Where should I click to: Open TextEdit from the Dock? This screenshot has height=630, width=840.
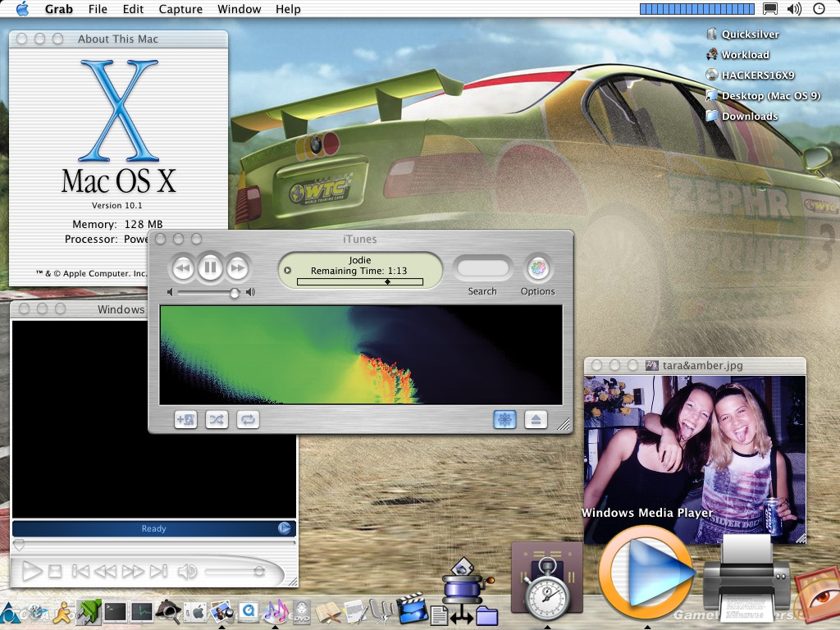pyautogui.click(x=354, y=612)
